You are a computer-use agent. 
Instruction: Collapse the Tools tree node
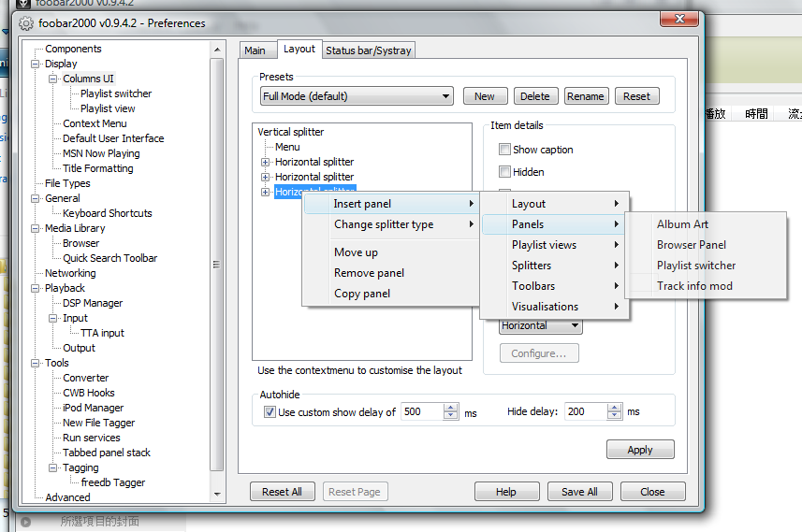[35, 363]
